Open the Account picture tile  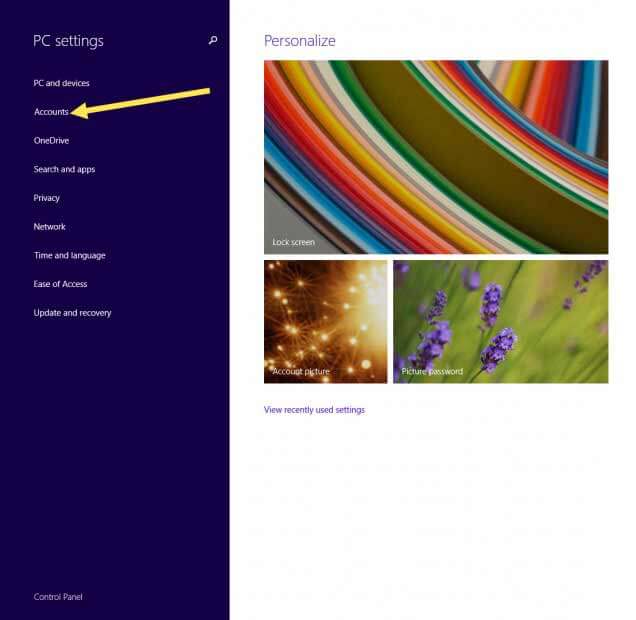(326, 322)
